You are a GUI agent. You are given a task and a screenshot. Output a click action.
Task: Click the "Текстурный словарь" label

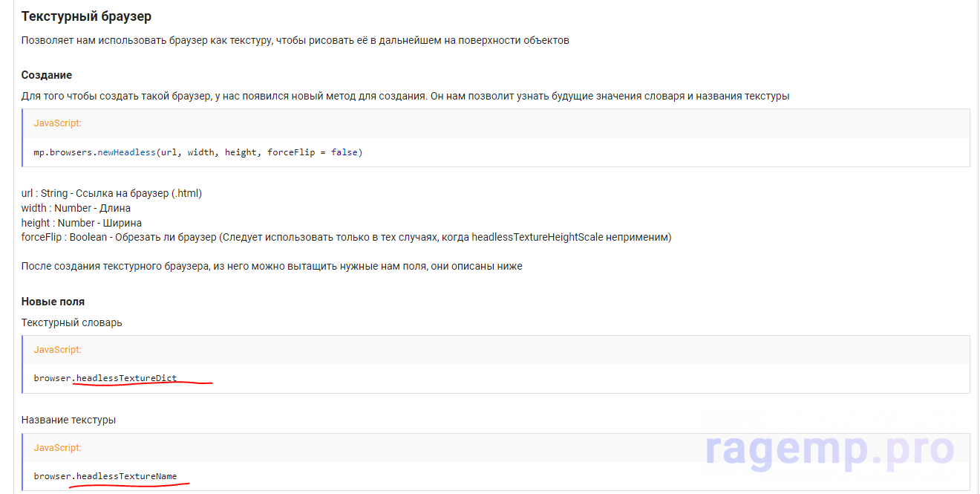click(x=71, y=322)
